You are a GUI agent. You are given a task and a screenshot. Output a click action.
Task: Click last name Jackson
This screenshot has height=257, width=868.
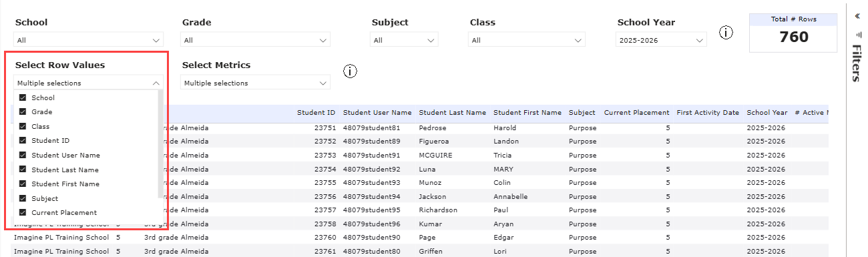point(433,197)
